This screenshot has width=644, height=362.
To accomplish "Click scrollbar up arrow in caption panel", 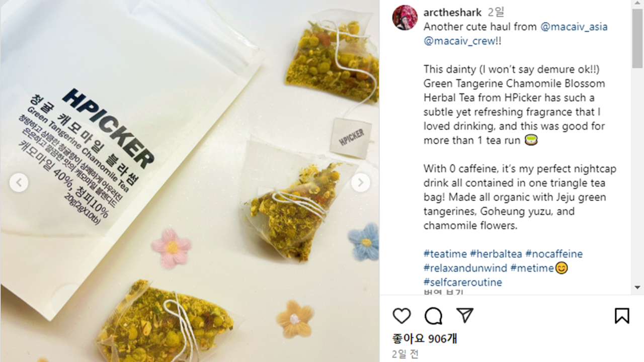I will (x=637, y=5).
